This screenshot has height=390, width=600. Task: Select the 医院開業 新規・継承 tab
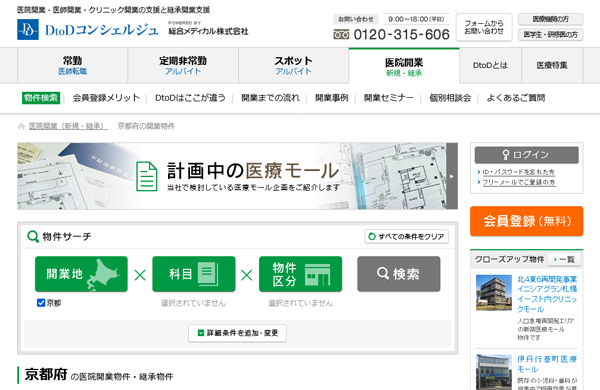click(x=404, y=66)
